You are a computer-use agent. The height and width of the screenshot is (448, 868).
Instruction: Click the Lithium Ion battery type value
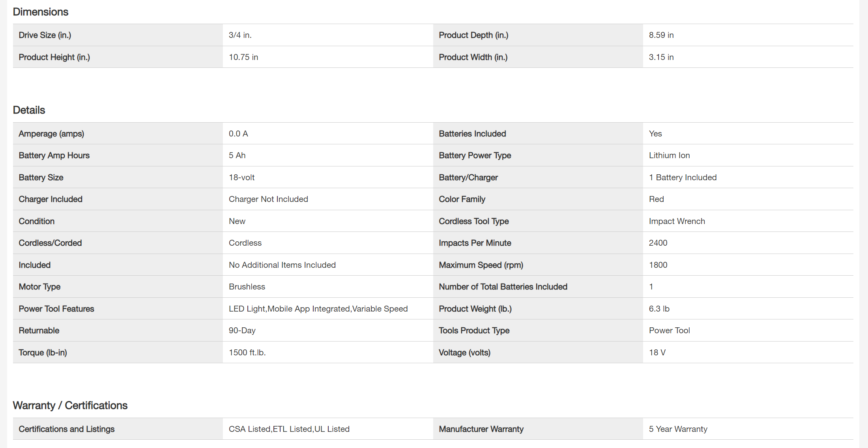(x=669, y=155)
